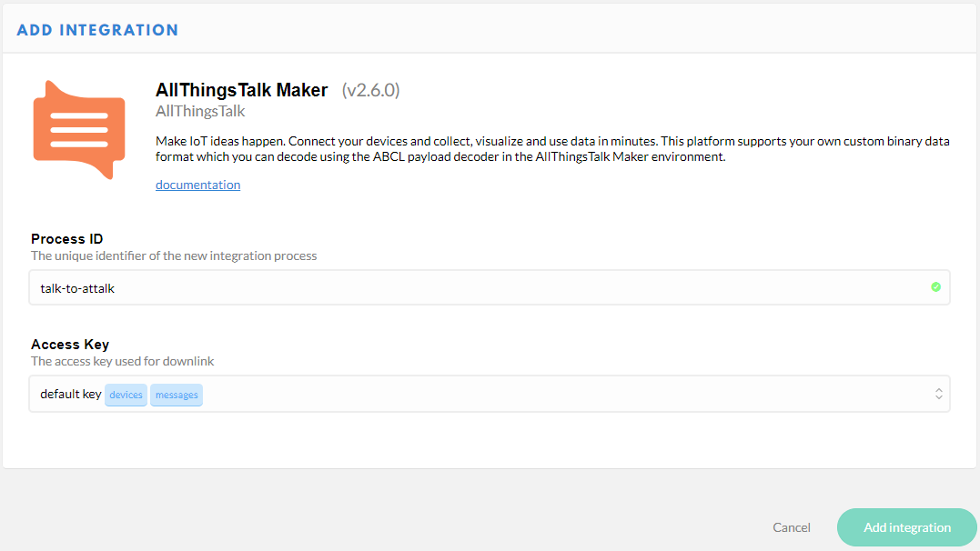
Task: Click the integration description paragraph
Action: [x=553, y=149]
